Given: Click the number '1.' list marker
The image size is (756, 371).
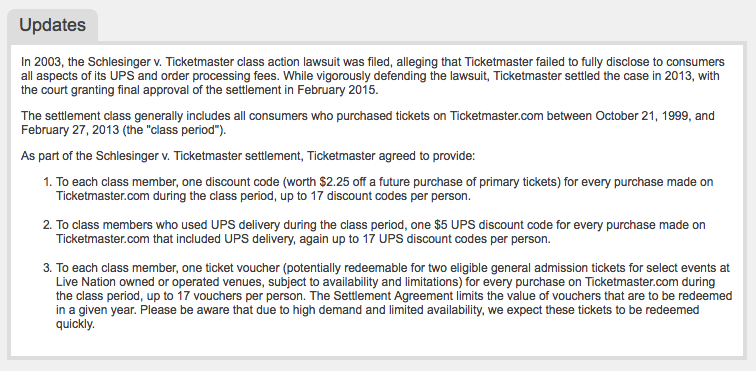Looking at the screenshot, I should tap(47, 182).
